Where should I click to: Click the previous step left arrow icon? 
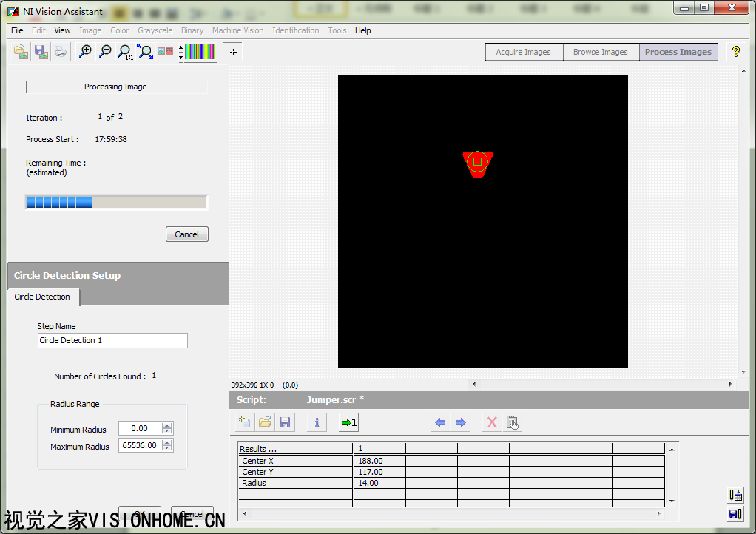[x=440, y=423]
